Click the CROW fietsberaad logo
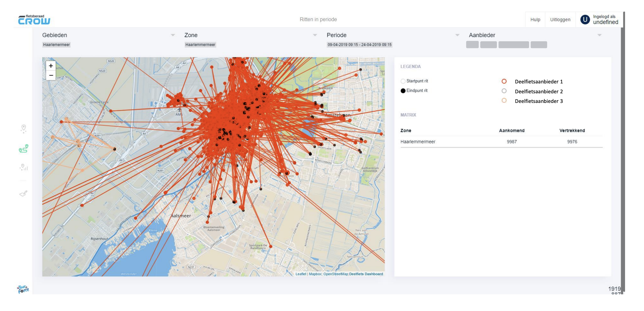Image resolution: width=644 pixels, height=311 pixels. [x=34, y=20]
